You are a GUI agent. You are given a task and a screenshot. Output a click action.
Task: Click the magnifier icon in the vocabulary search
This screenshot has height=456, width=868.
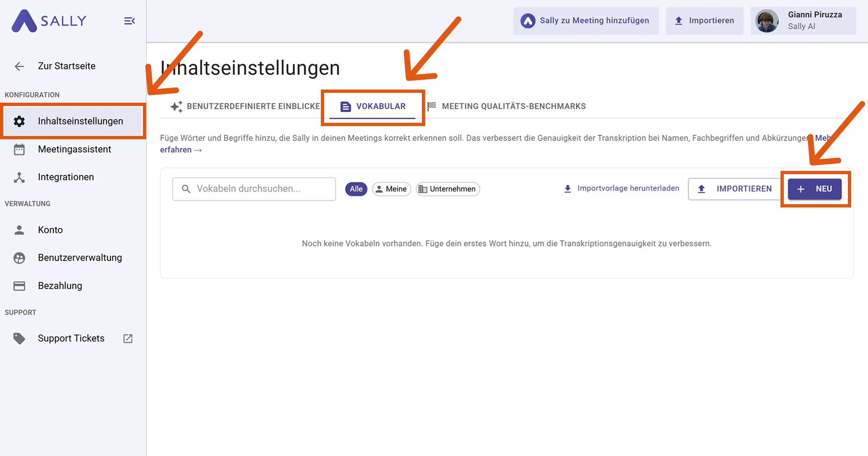pos(186,189)
